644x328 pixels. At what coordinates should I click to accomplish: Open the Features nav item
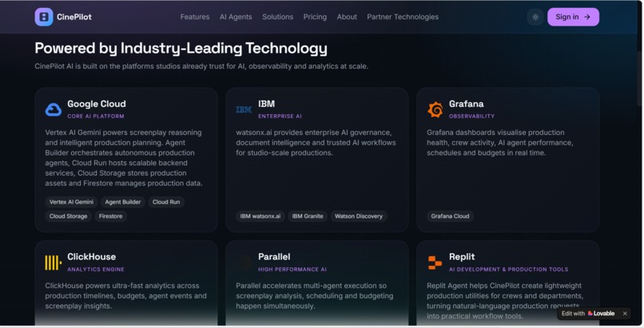tap(195, 17)
